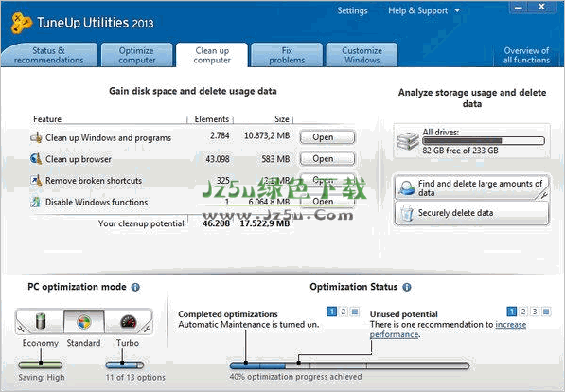565x392 pixels.
Task: Click the Disable Windows functions icon
Action: click(x=35, y=202)
